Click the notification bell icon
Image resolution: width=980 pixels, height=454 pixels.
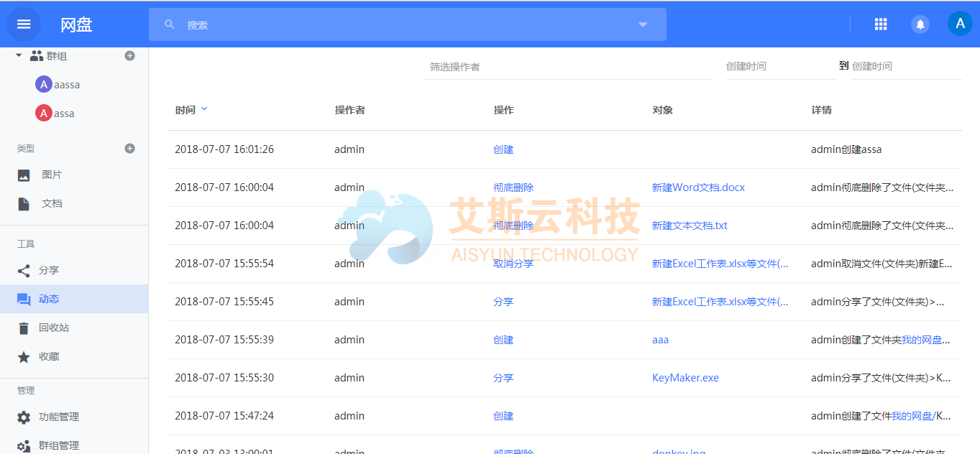click(920, 24)
